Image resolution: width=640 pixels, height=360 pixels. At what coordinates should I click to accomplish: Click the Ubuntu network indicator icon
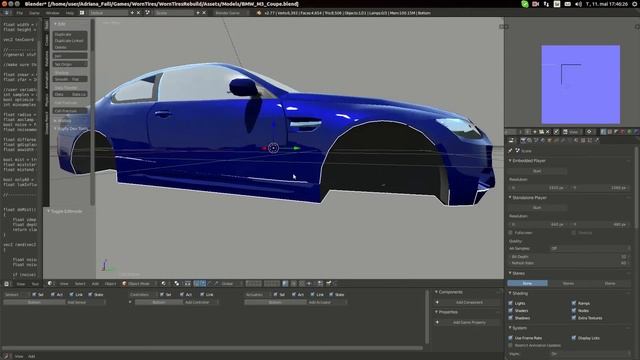point(546,4)
